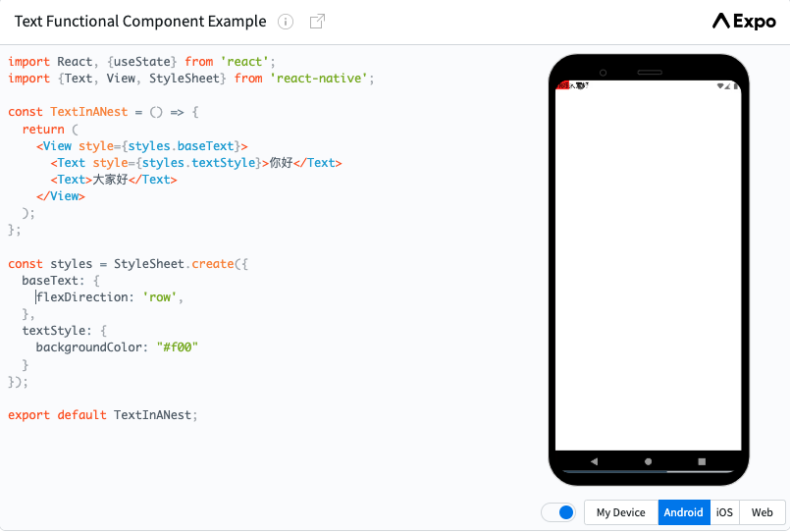
Task: Click the title 'Text Functional Component Example'
Action: (140, 22)
